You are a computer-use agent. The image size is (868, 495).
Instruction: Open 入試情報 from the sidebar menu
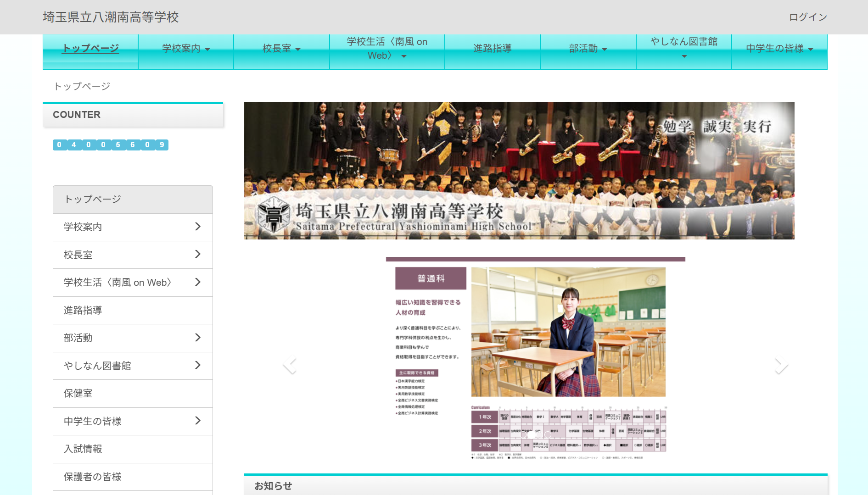(83, 449)
